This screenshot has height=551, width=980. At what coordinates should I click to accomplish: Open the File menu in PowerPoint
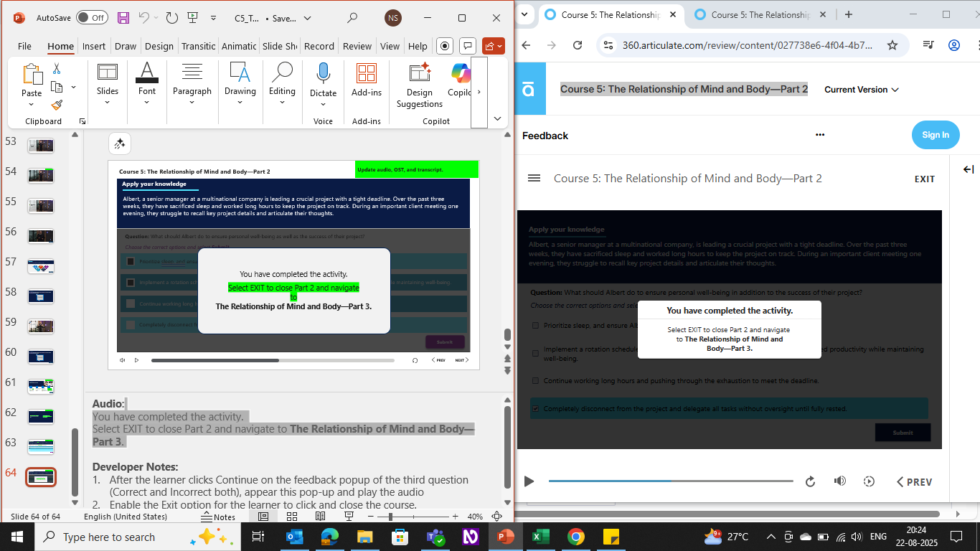click(x=24, y=46)
